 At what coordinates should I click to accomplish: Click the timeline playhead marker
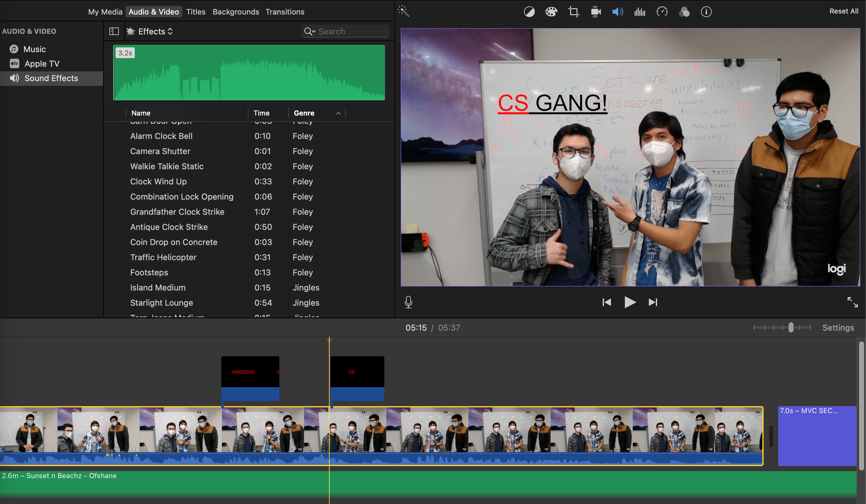(329, 340)
